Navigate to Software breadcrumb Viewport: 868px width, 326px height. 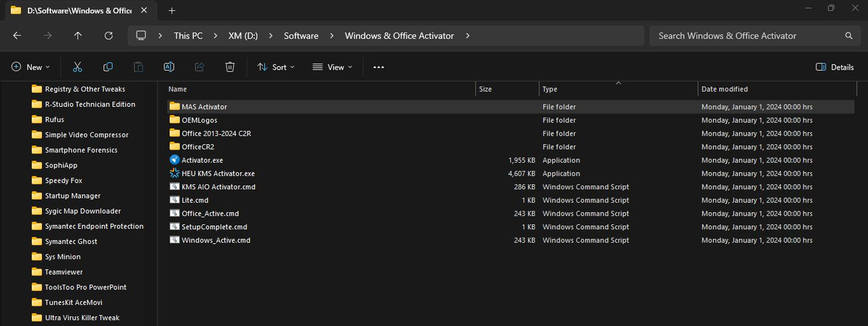click(301, 36)
